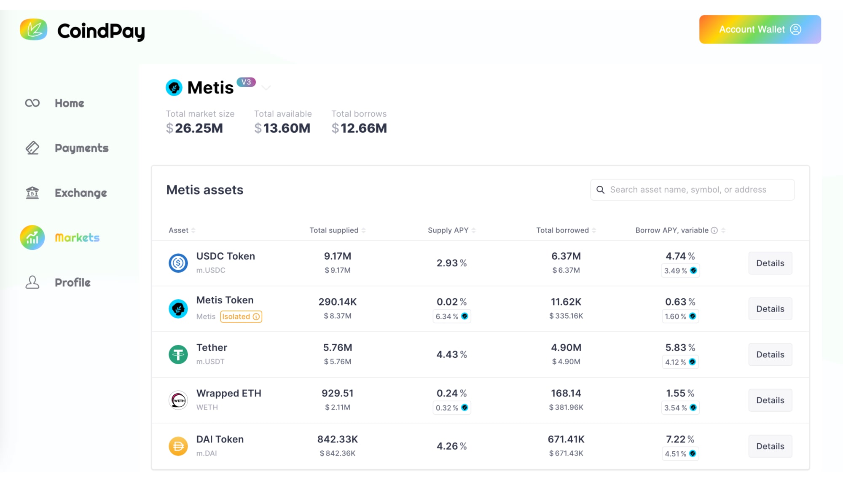Click the asset search field
This screenshot has height=504, width=843.
[x=692, y=190]
